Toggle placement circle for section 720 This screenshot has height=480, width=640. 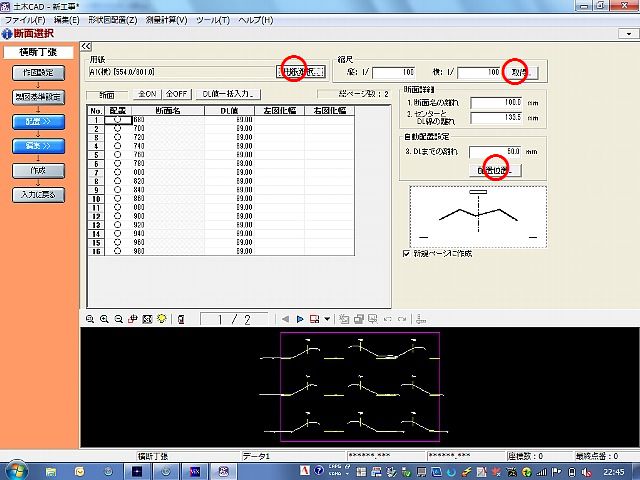point(118,137)
